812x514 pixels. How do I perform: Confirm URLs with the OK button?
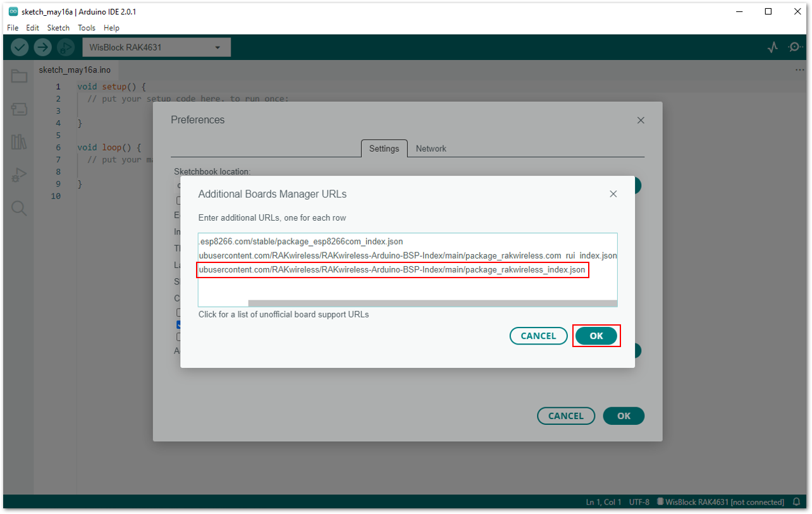pos(596,336)
